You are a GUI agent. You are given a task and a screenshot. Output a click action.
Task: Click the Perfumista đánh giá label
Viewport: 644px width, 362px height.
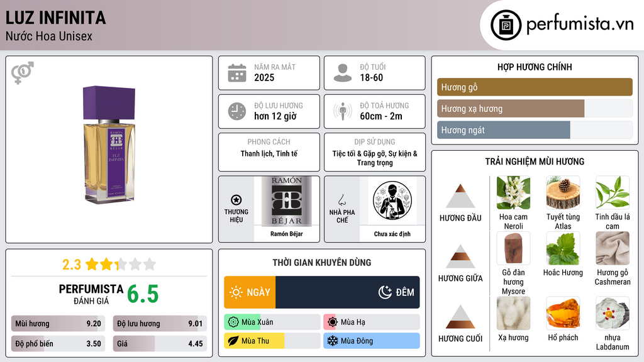tap(91, 294)
